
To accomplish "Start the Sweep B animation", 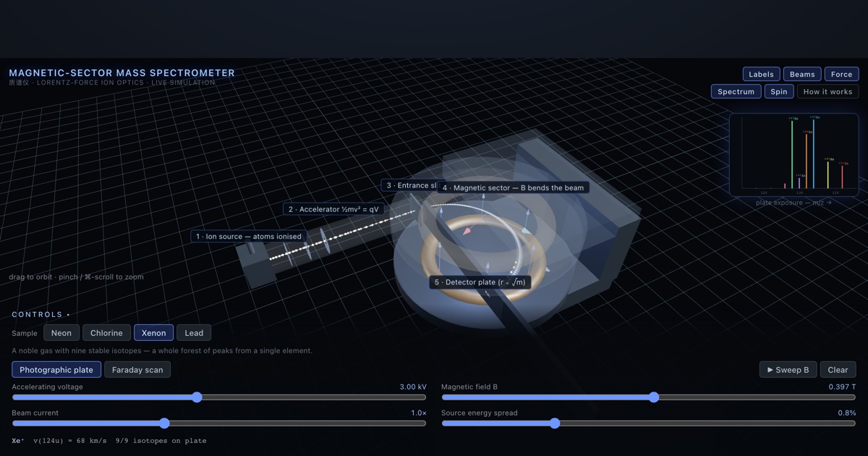I will [788, 370].
